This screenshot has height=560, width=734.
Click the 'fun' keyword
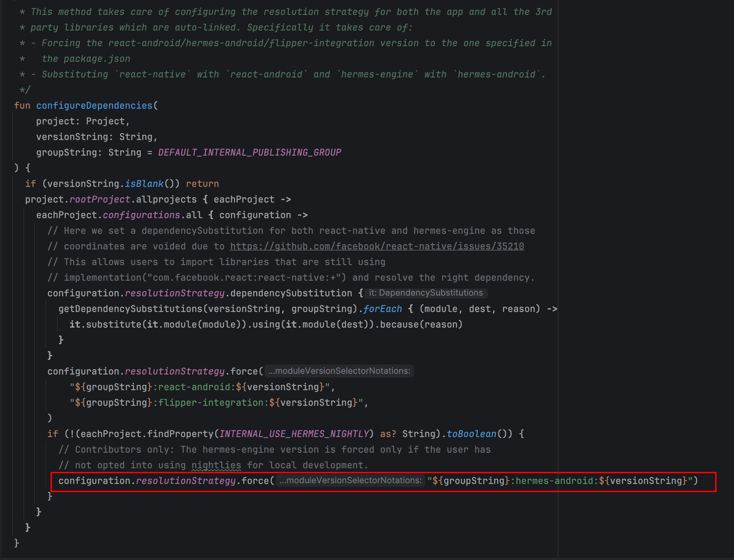tap(22, 106)
